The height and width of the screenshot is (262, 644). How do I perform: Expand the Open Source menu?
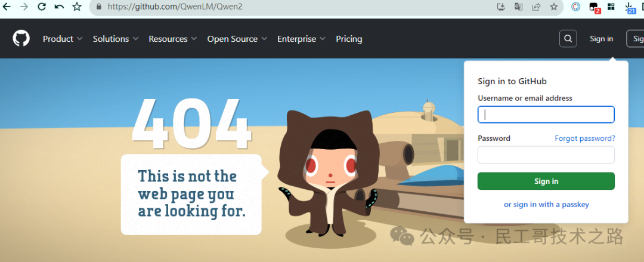point(237,39)
